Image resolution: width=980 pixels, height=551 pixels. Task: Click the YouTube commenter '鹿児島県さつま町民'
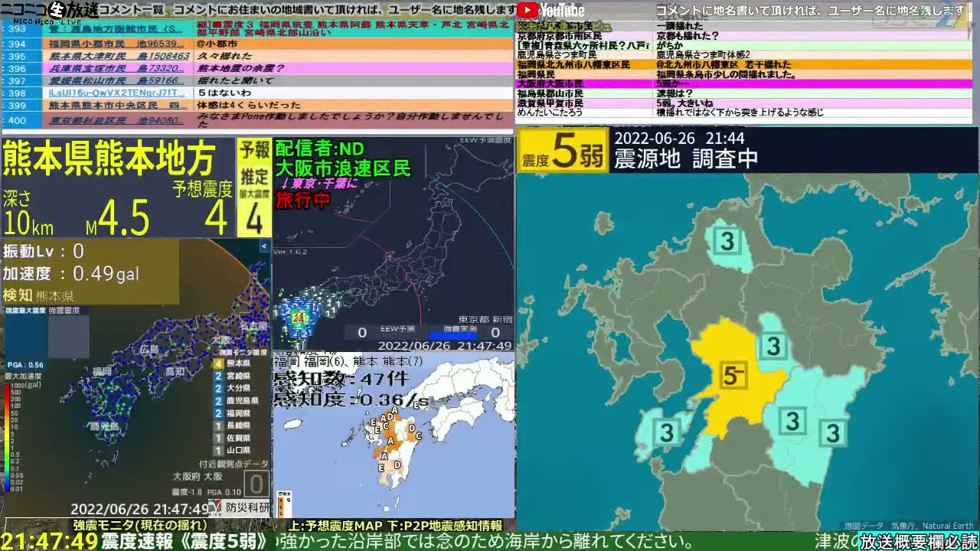(x=557, y=55)
